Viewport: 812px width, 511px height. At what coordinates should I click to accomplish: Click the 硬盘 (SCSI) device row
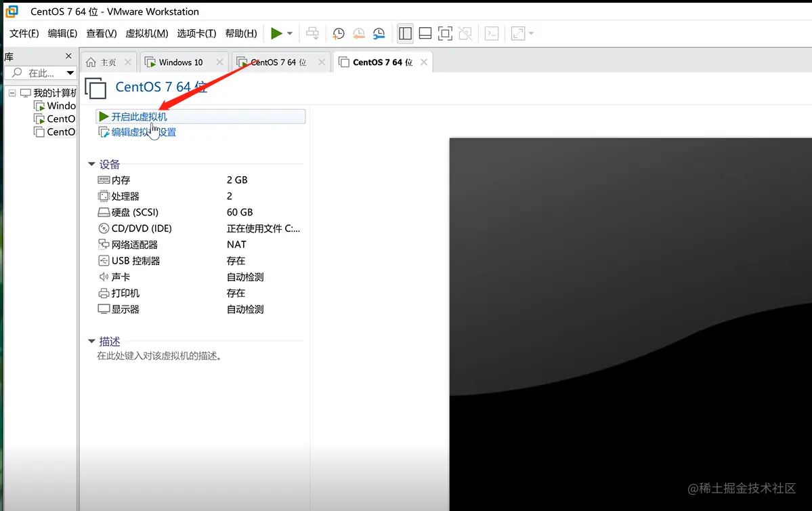[199, 212]
